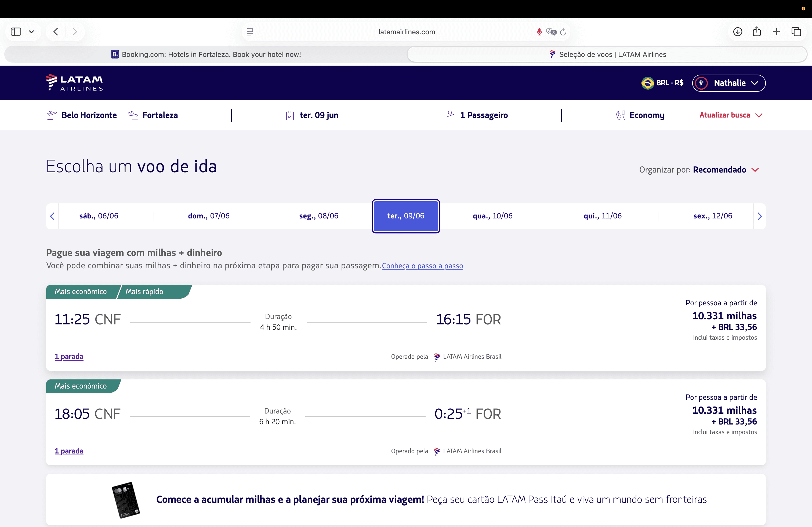Choose the 18:05 CNF flight card
Viewport: 812px width, 527px height.
coord(406,422)
